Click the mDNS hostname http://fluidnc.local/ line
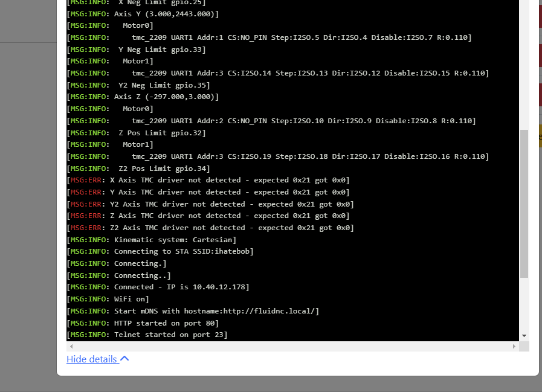Viewport: 542px width, 392px height. pos(193,312)
